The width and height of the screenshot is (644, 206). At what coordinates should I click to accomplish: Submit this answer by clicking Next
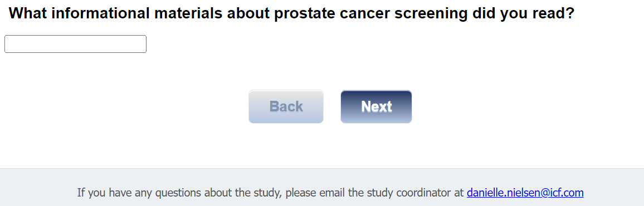click(376, 107)
